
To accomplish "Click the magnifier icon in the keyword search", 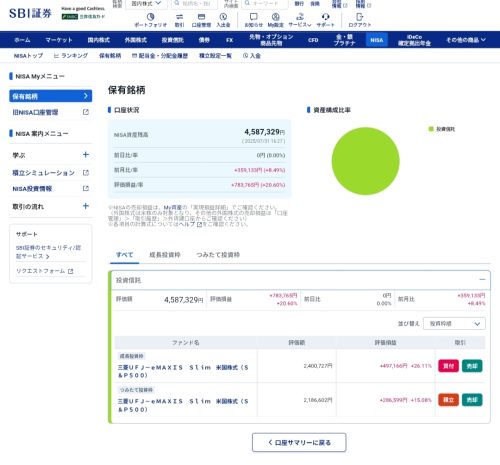I will (x=247, y=3).
